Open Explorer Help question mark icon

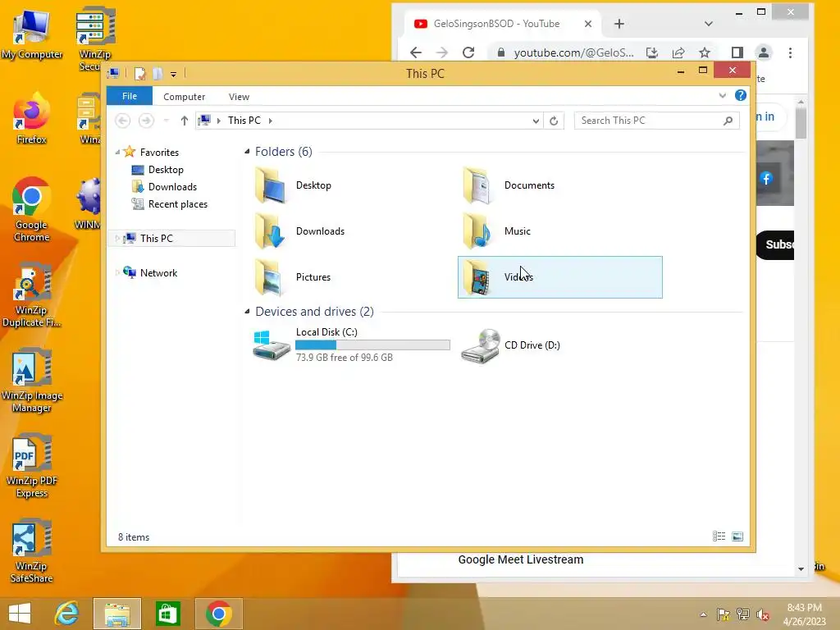pyautogui.click(x=741, y=95)
